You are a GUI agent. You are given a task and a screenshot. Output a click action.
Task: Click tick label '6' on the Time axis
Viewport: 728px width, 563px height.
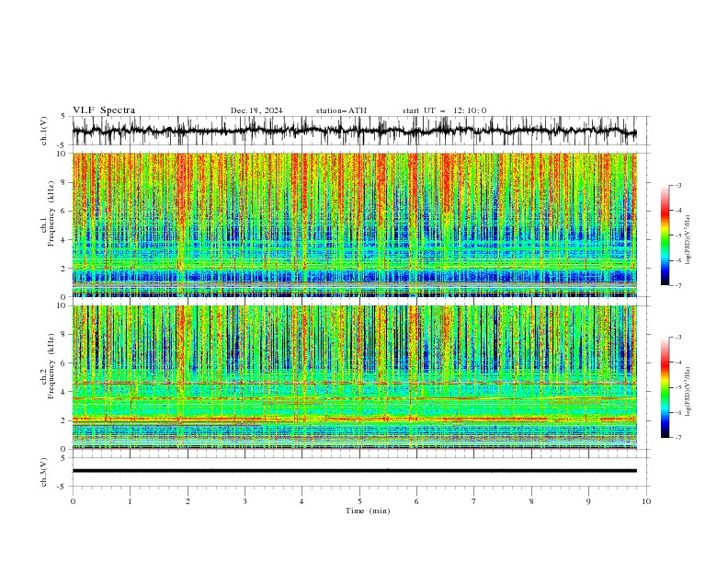pyautogui.click(x=416, y=501)
